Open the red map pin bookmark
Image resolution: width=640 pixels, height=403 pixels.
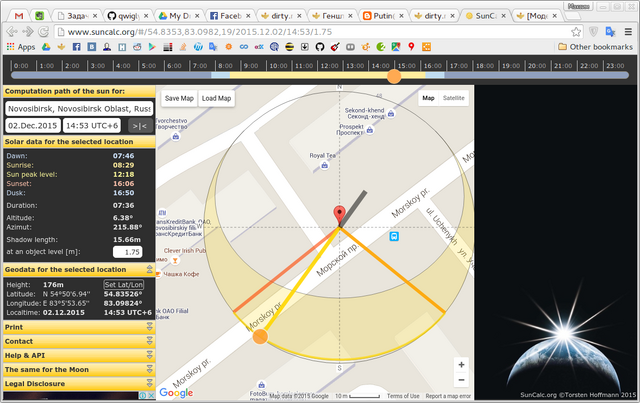(411, 47)
